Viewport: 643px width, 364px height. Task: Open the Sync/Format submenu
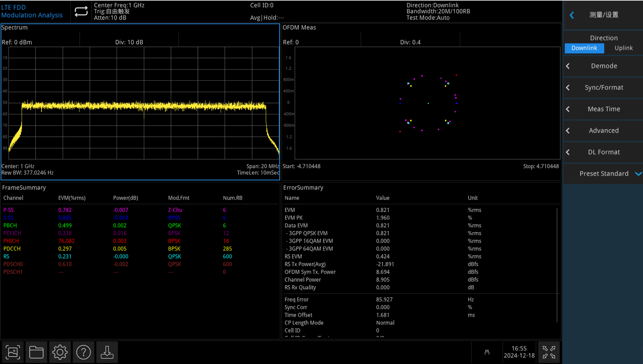point(603,87)
